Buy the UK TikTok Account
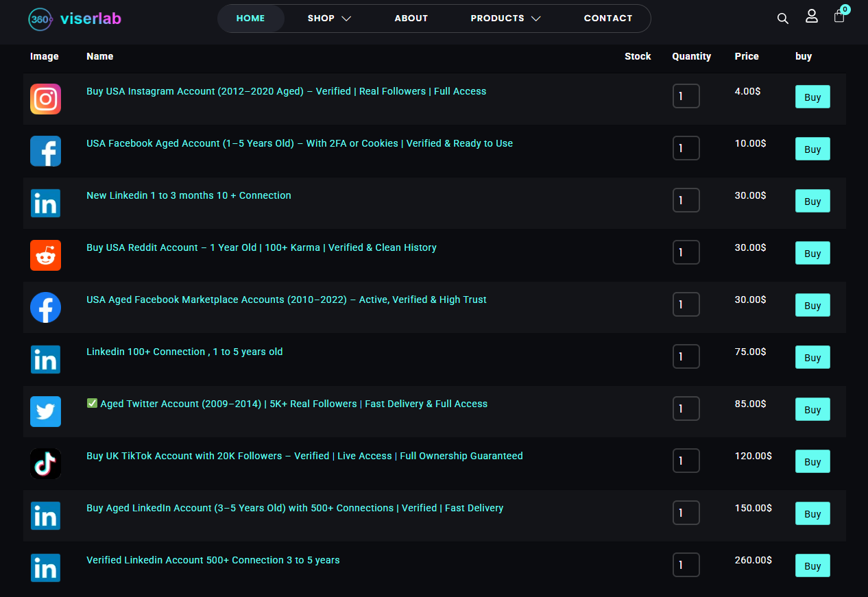The width and height of the screenshot is (868, 597). [812, 462]
